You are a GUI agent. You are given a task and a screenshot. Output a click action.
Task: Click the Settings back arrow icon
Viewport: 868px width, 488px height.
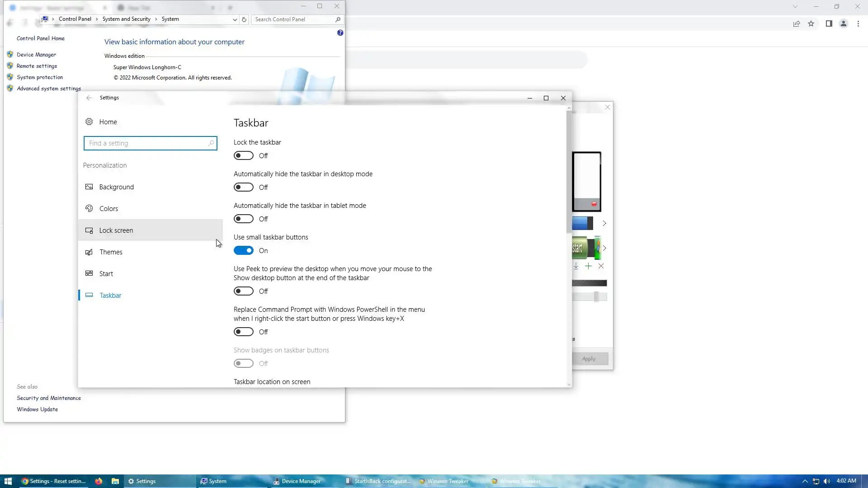click(89, 98)
